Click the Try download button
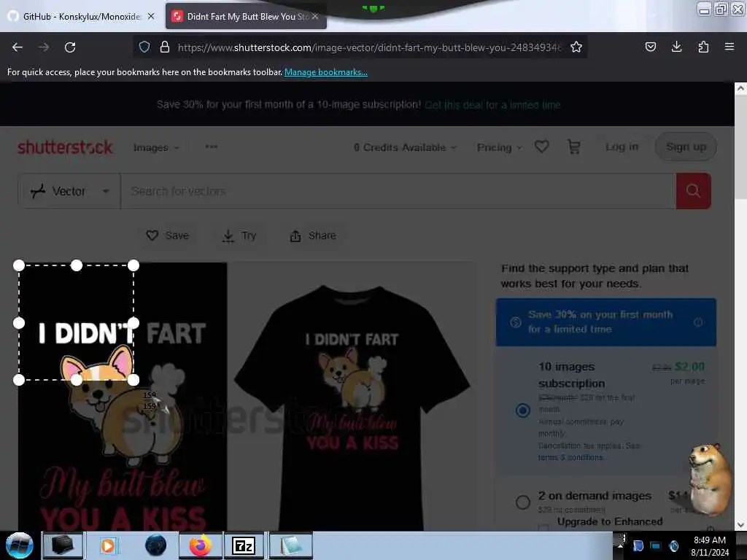747x560 pixels. (239, 236)
